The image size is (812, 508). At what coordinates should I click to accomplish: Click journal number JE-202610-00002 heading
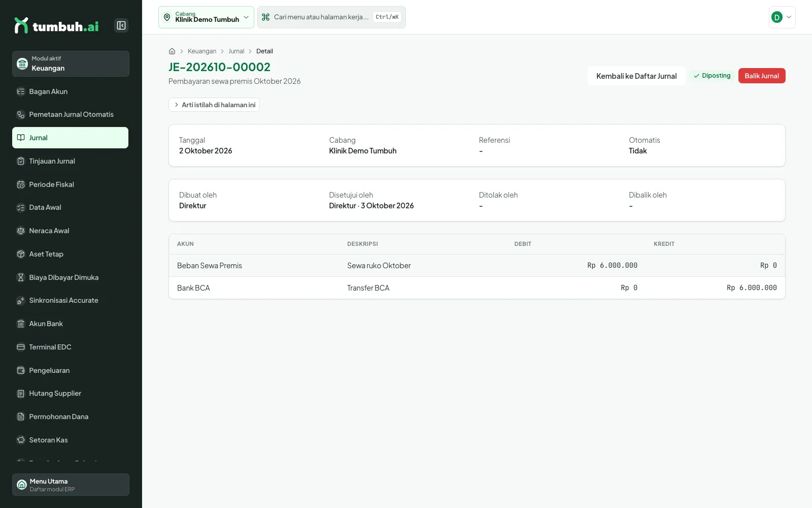click(219, 67)
